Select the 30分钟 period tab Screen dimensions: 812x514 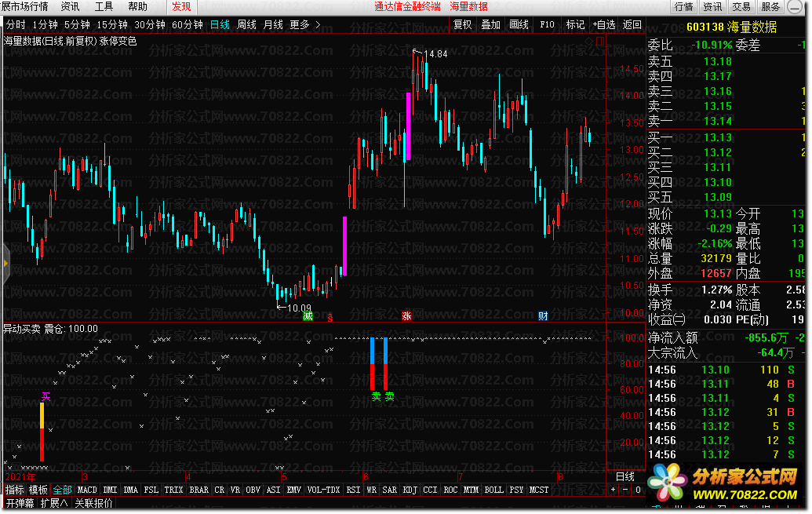click(x=150, y=25)
